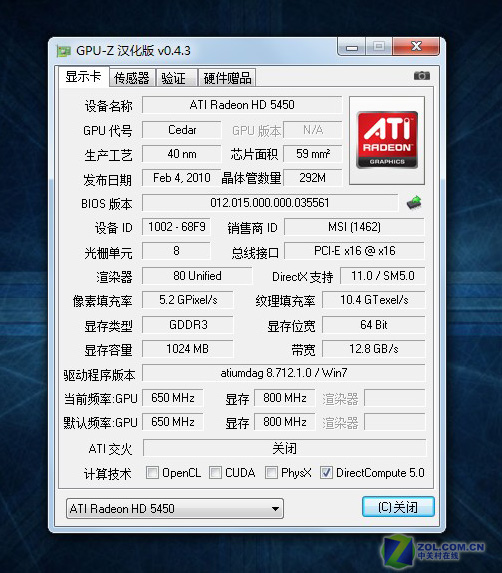Viewport: 502px width, 573px height.
Task: Click the GPU 代号 field showing Cedar
Action: click(182, 130)
